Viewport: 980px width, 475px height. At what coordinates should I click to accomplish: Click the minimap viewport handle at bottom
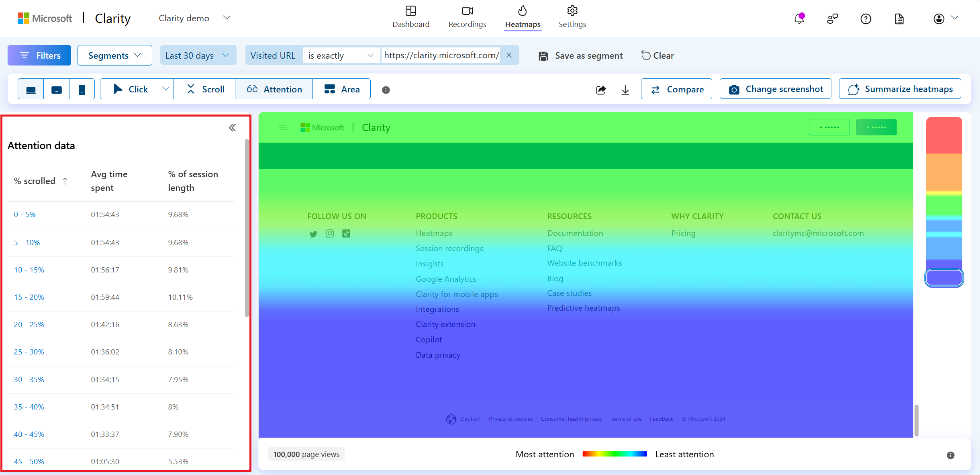(944, 278)
